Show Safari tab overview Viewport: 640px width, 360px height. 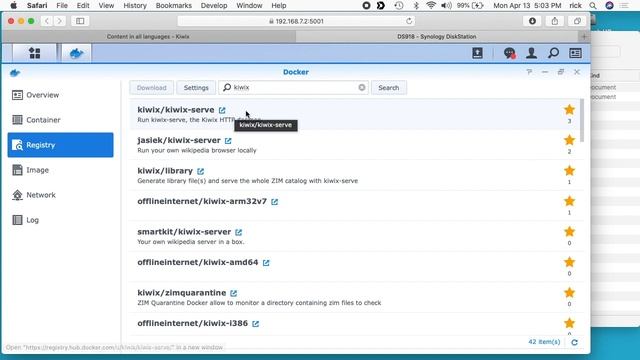pyautogui.click(x=577, y=21)
